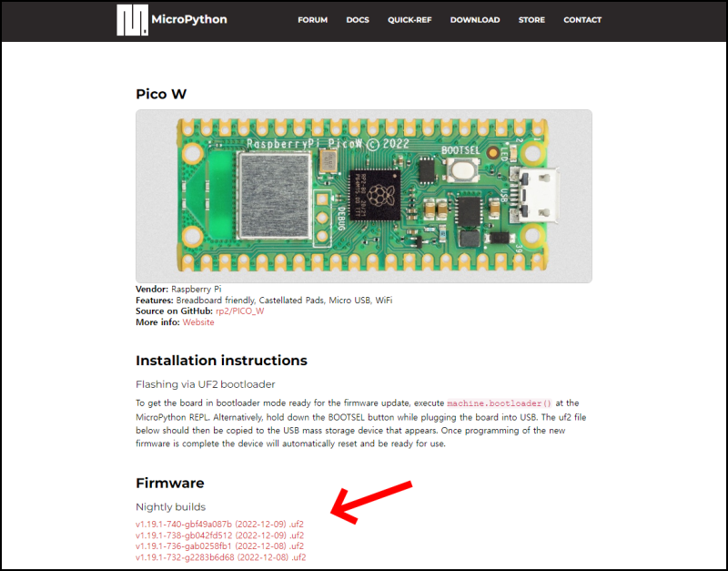Open the CONTACT page
Image resolution: width=728 pixels, height=571 pixels.
click(582, 20)
